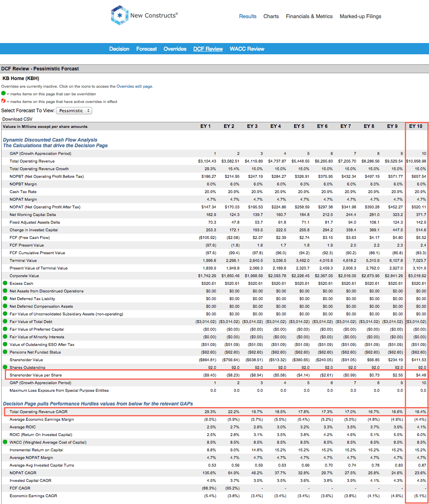429x504 pixels.
Task: Click Maximum Loss Exposure from Special Purpose Entities
Action: [x=59, y=391]
